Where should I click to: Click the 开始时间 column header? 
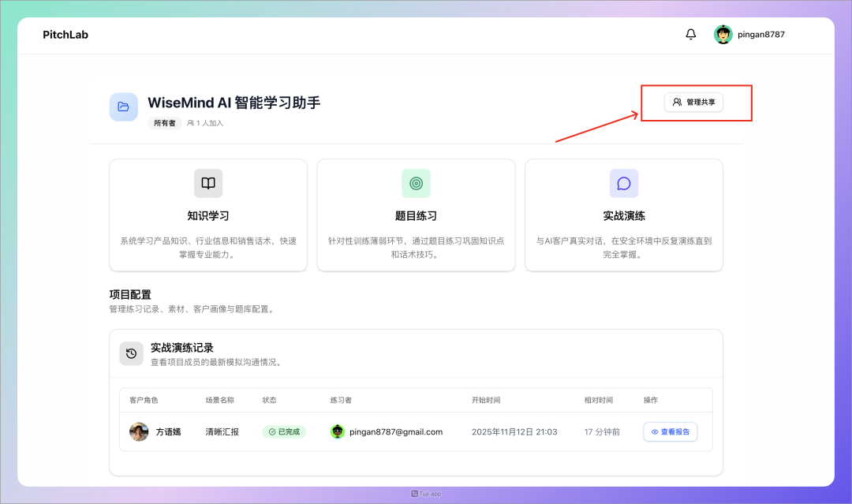point(486,400)
